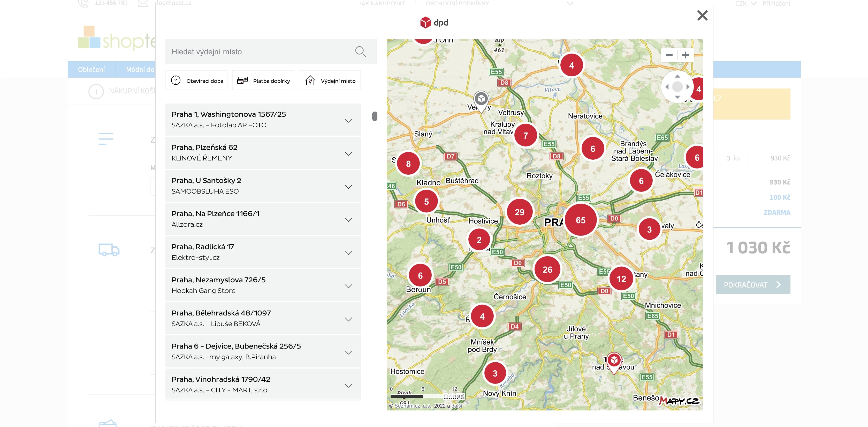The width and height of the screenshot is (868, 427).
Task: Toggle the Výdejní místo filter
Action: pyautogui.click(x=330, y=80)
